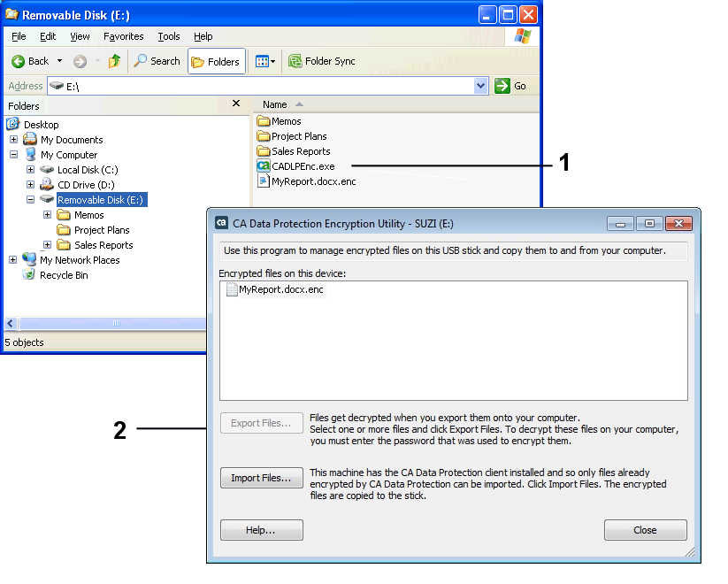Maximize the Encryption Utility window
The width and height of the screenshot is (728, 584).
(649, 224)
